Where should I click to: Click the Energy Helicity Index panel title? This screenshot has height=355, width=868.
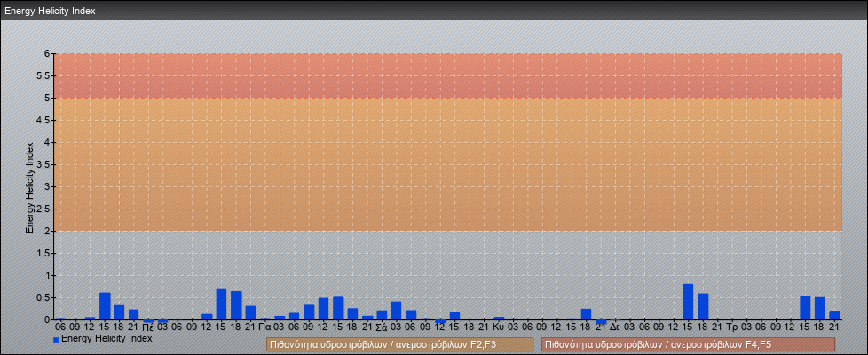51,11
